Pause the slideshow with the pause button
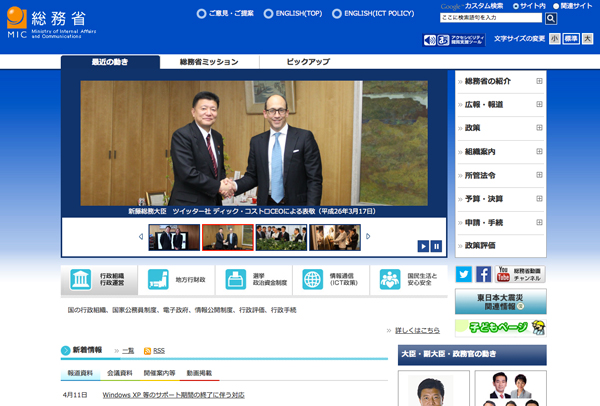The width and height of the screenshot is (600, 406). tap(437, 246)
